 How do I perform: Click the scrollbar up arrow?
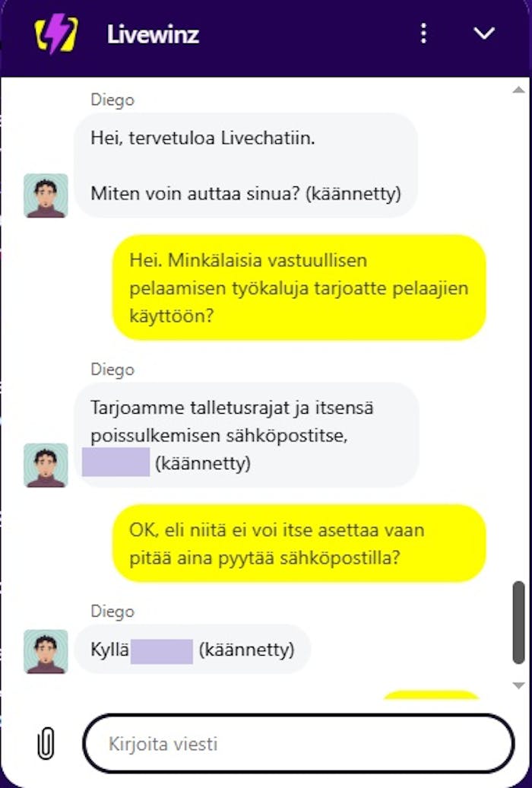518,90
